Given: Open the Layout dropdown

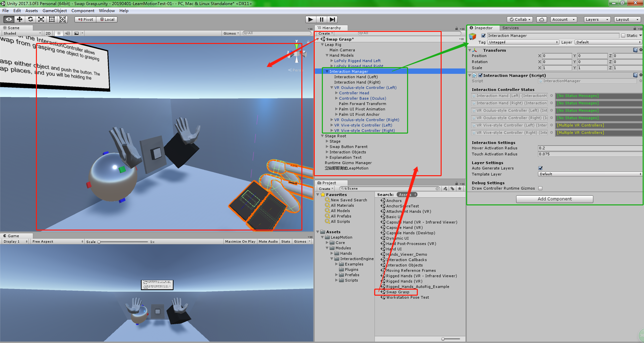Looking at the screenshot, I should point(627,19).
